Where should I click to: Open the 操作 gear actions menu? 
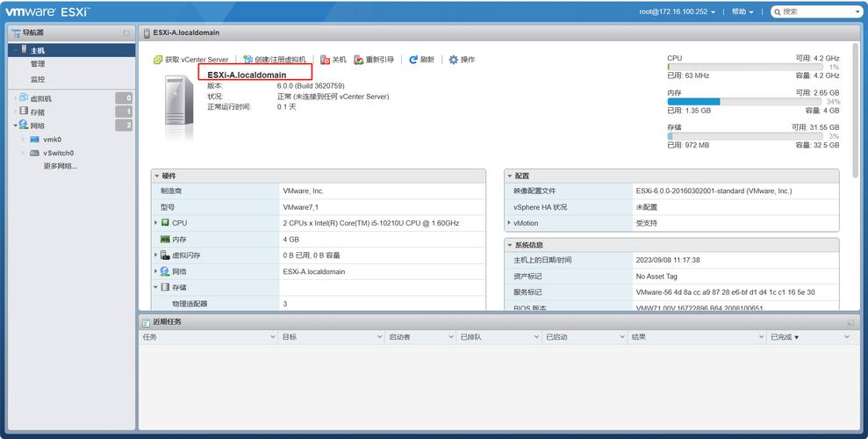click(454, 60)
